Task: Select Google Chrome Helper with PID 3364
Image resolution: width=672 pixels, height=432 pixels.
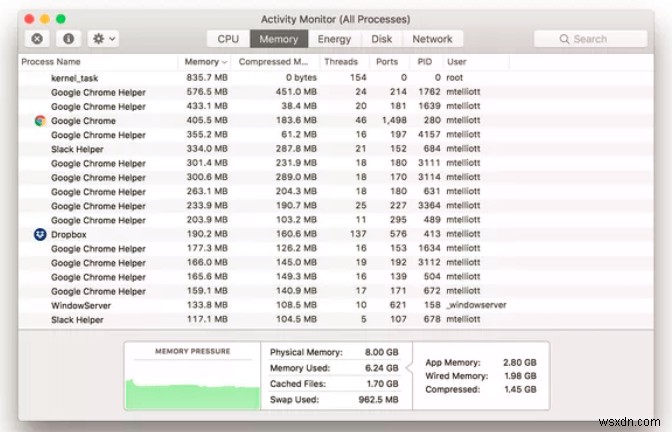Action: 336,206
